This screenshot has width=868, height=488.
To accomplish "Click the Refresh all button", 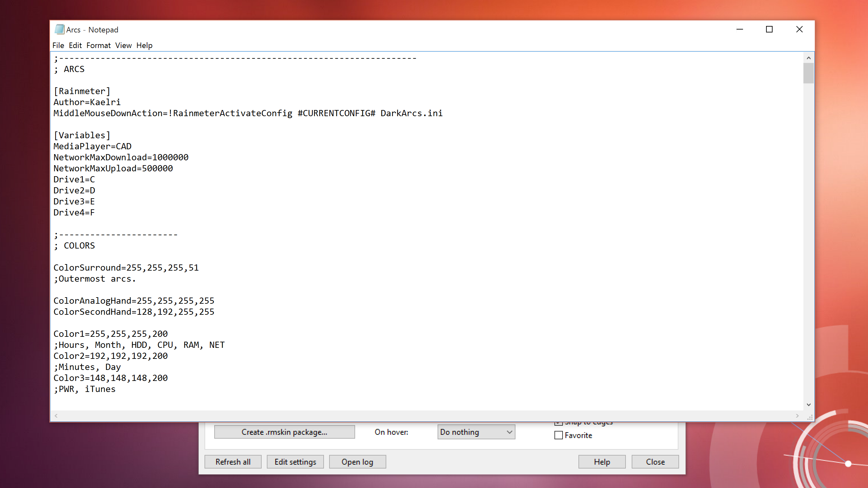I will click(233, 461).
